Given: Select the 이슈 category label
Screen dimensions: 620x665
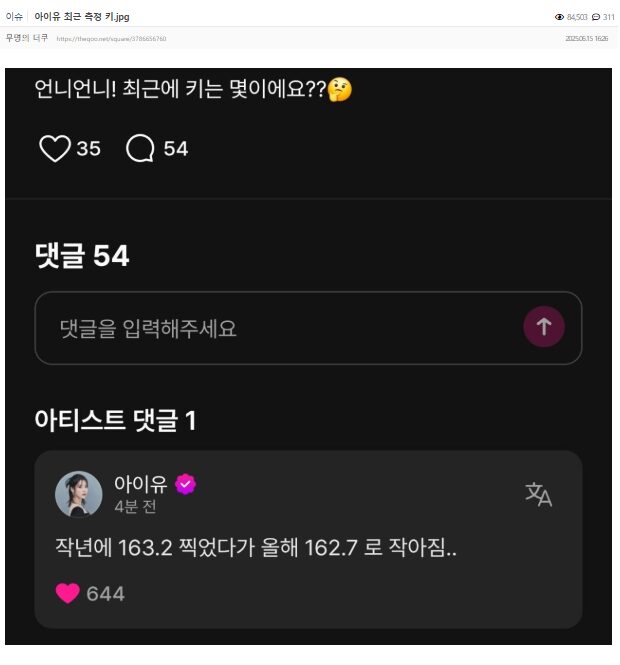Looking at the screenshot, I should pyautogui.click(x=13, y=17).
